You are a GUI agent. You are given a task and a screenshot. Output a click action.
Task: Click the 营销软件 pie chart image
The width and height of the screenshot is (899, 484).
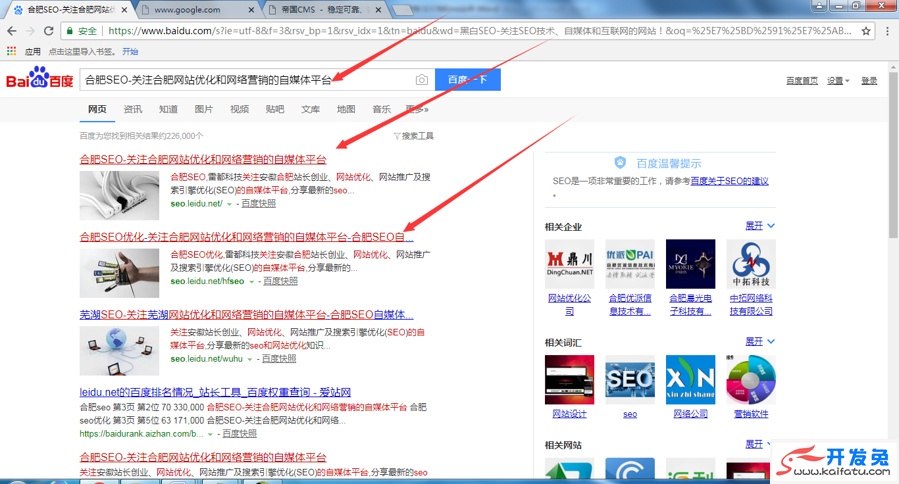click(751, 380)
